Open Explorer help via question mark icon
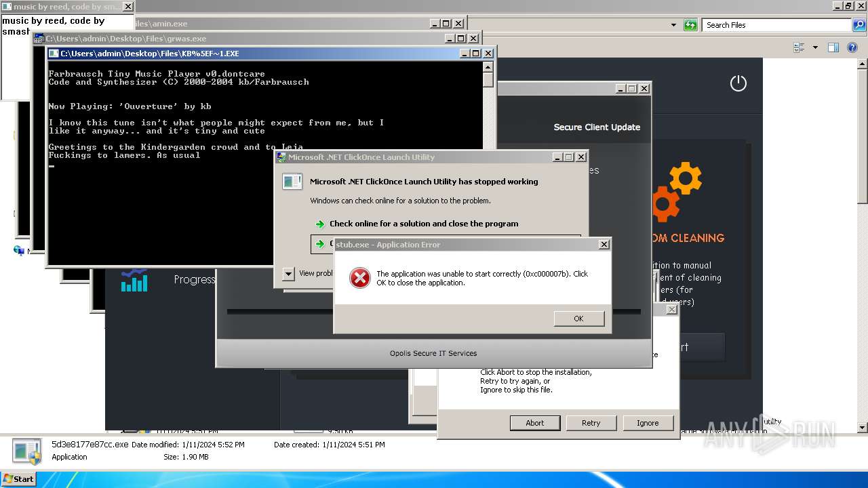 point(853,47)
